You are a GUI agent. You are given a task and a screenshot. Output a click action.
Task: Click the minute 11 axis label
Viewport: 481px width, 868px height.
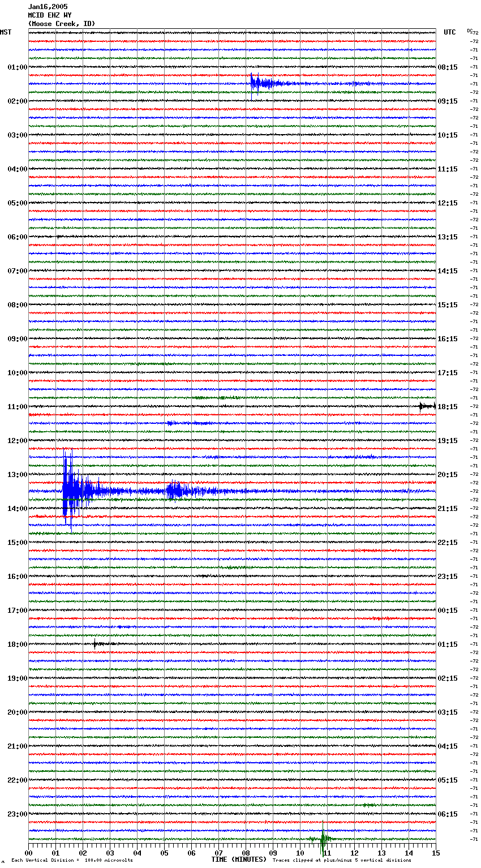tap(327, 853)
